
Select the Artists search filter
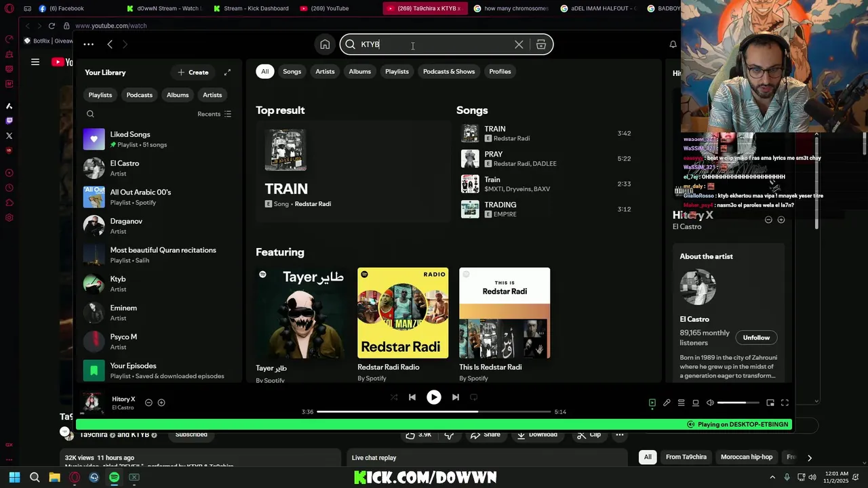tap(325, 71)
